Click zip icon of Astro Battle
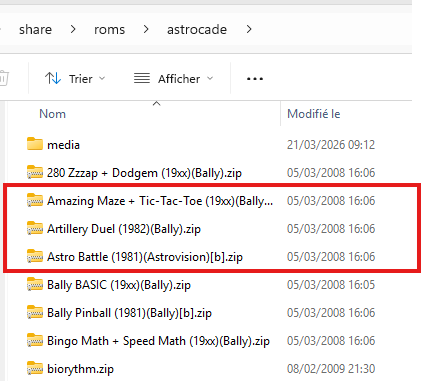This screenshot has height=381, width=421. coord(35,256)
